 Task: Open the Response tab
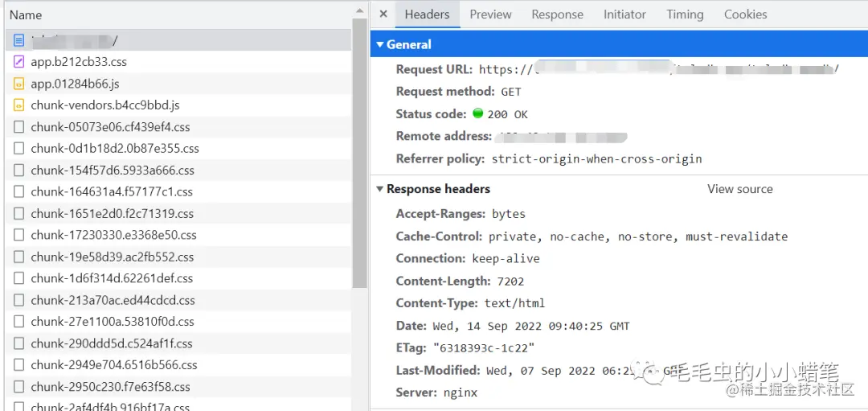[558, 14]
